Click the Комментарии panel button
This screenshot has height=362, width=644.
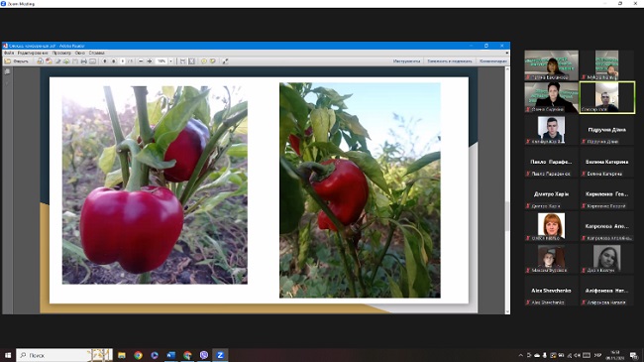pos(493,60)
